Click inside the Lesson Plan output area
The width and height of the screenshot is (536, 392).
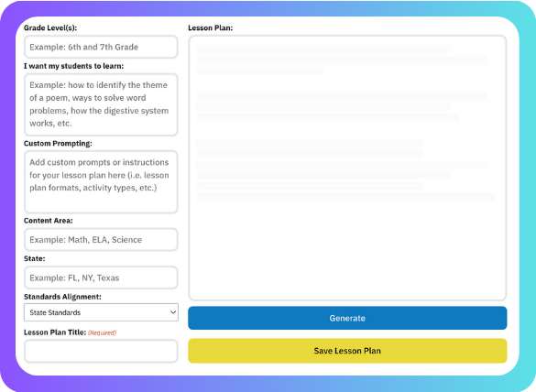click(347, 168)
